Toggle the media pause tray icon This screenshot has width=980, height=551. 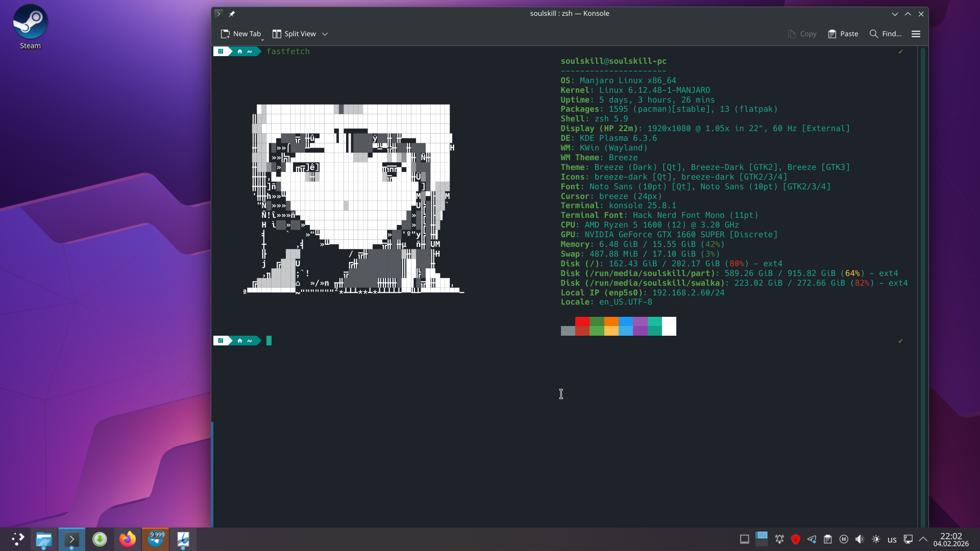click(x=844, y=539)
